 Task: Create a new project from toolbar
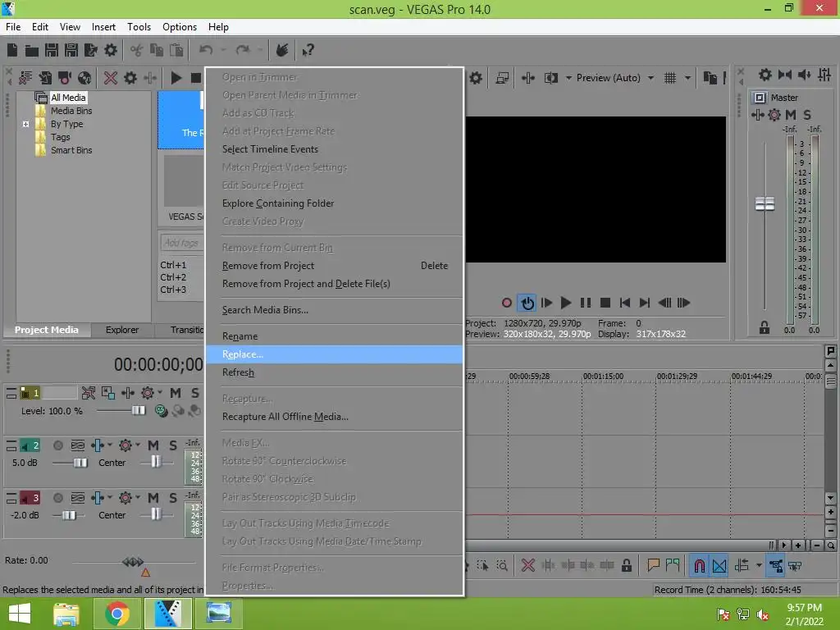[x=12, y=50]
